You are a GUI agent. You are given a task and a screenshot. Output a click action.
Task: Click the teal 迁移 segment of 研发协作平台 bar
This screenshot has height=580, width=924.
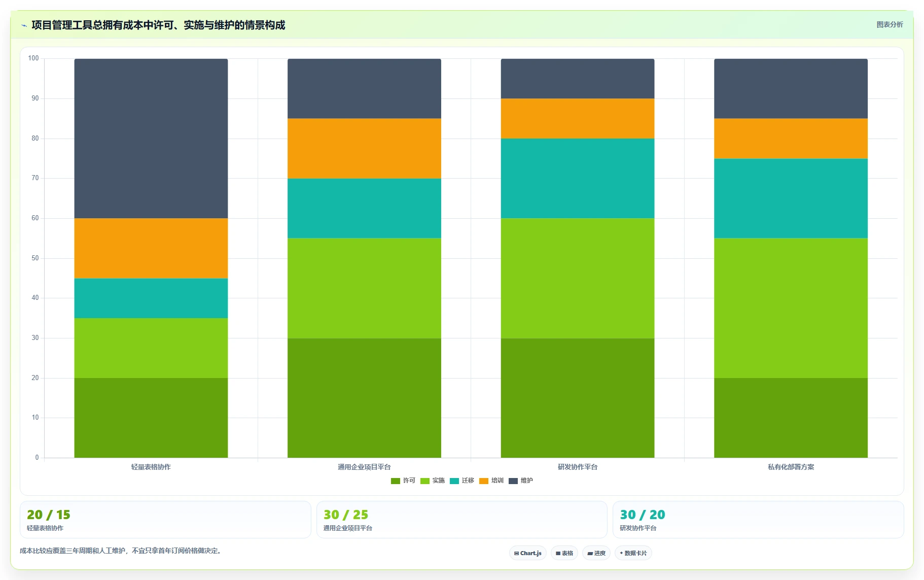click(x=578, y=178)
